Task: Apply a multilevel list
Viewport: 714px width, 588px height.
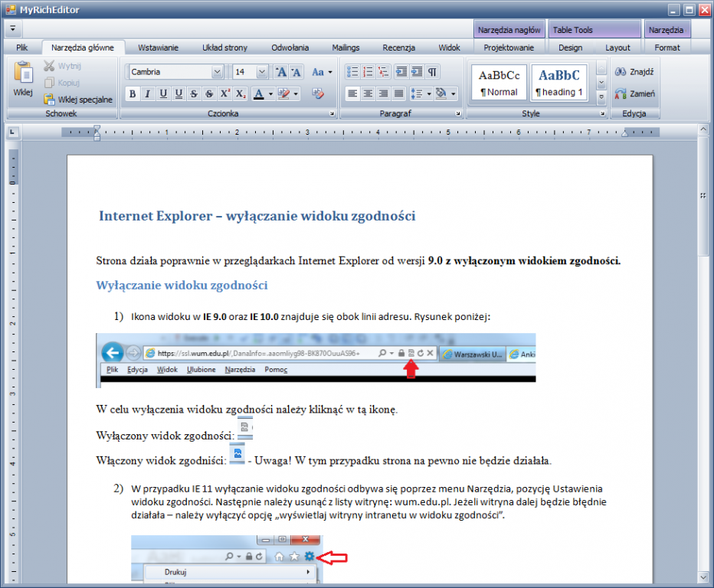Action: (383, 72)
